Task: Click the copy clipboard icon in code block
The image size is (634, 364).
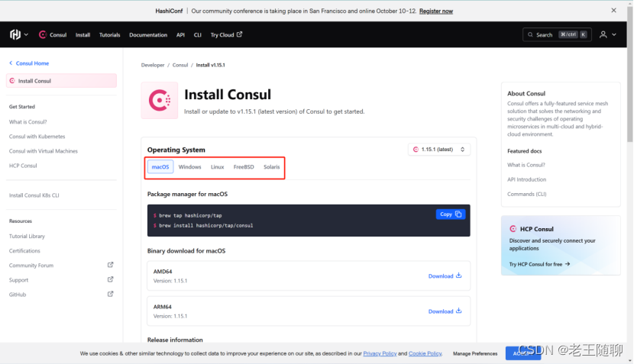Action: 458,214
